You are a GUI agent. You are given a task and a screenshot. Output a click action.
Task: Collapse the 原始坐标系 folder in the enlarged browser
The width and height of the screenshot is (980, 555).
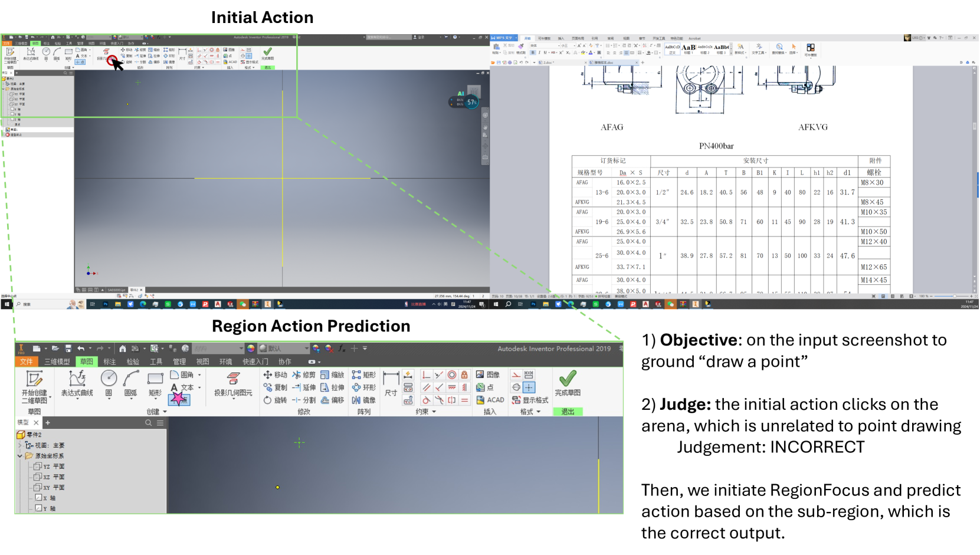click(20, 456)
